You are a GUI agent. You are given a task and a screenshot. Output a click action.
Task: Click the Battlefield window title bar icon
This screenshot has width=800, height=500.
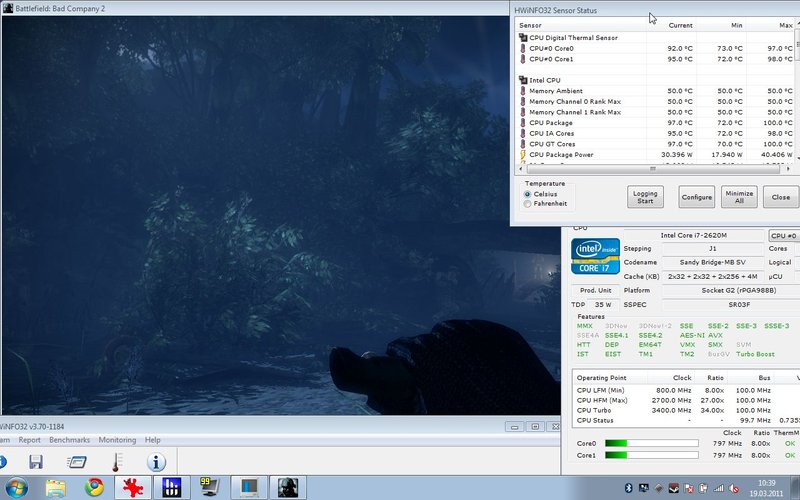(x=8, y=8)
